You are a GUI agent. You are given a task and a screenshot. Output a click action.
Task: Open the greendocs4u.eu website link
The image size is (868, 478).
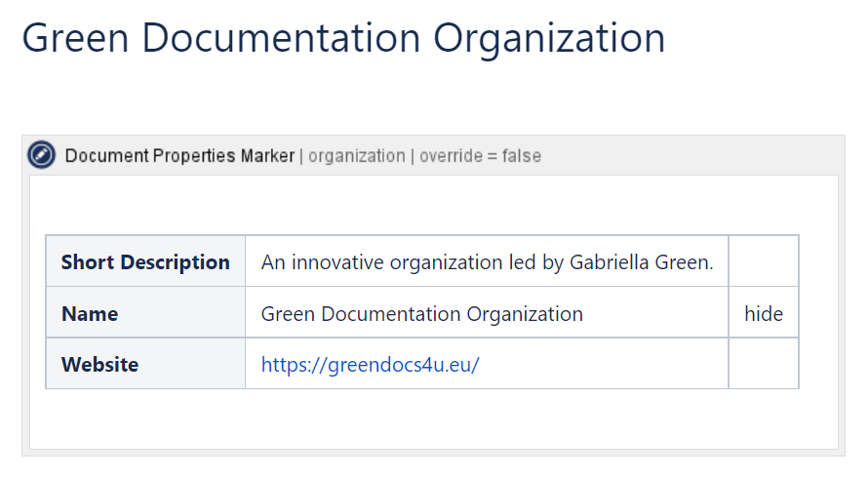tap(370, 365)
